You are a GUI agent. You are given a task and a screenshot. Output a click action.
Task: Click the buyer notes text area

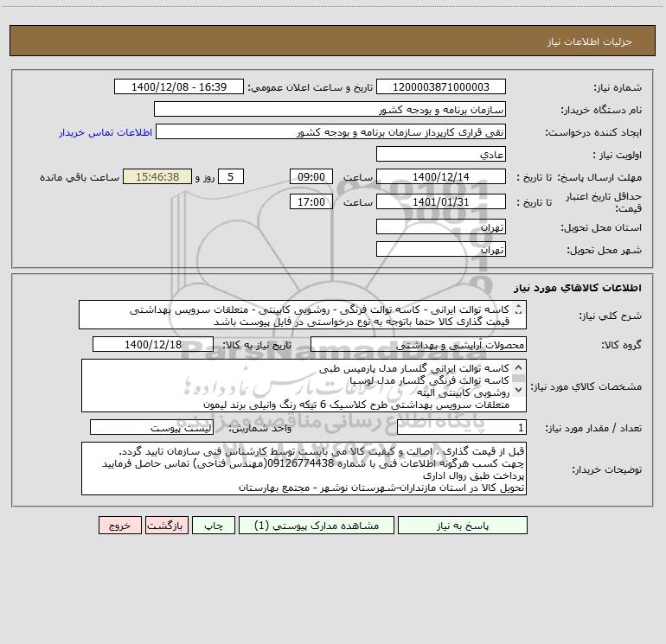[x=304, y=469]
